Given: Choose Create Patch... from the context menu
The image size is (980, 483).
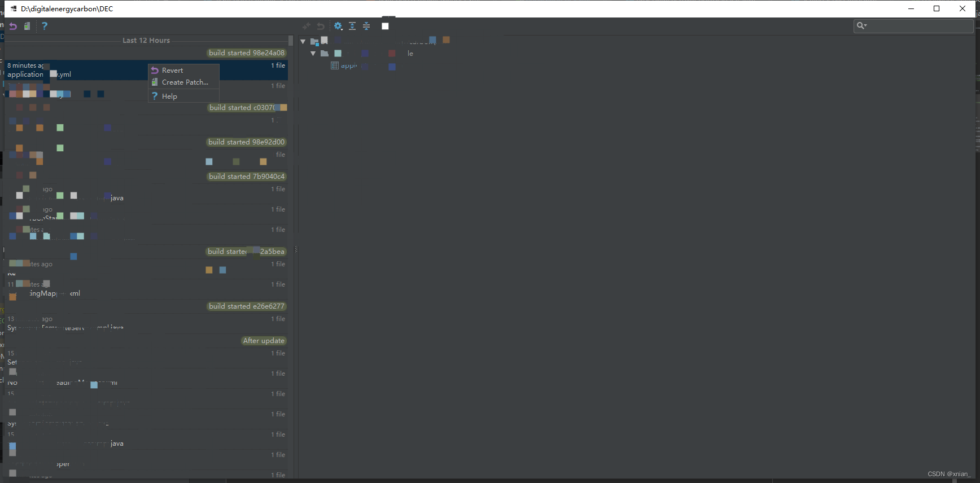Looking at the screenshot, I should (x=183, y=82).
